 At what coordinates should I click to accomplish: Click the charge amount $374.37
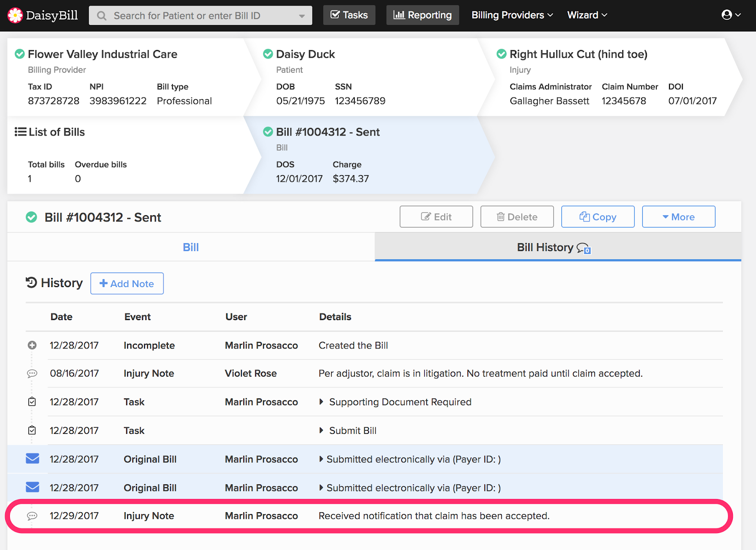(351, 178)
